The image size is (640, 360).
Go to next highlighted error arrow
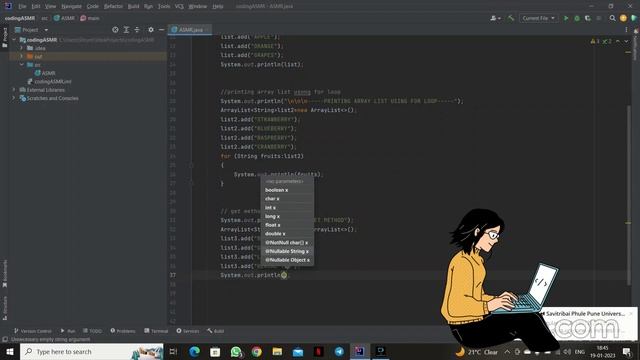[x=626, y=41]
